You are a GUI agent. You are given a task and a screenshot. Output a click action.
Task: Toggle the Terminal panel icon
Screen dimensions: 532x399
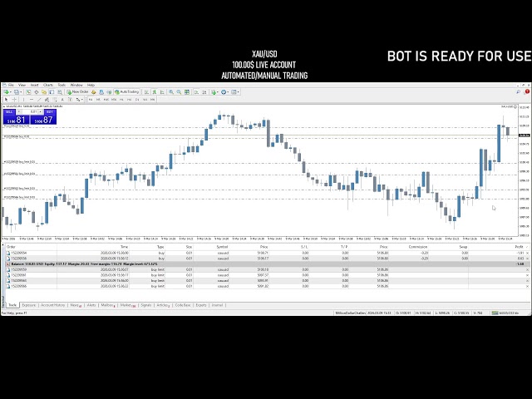[52, 92]
